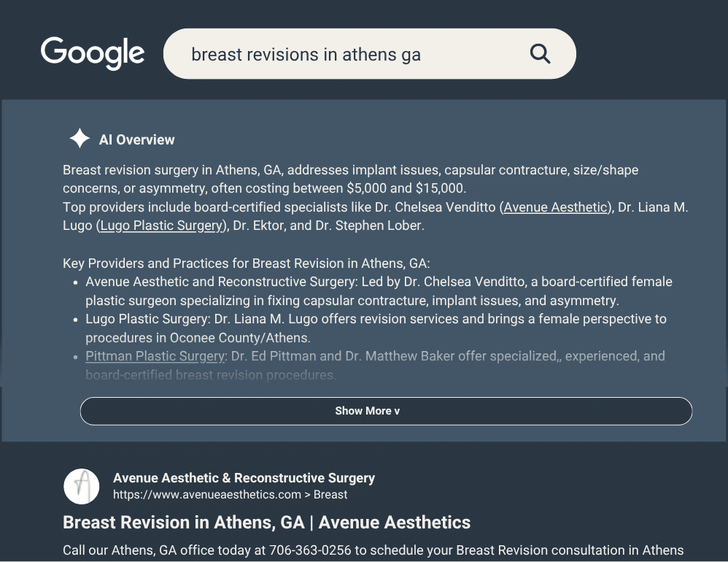
Task: Follow the Pittman Plastic Surgery link
Action: (x=155, y=356)
